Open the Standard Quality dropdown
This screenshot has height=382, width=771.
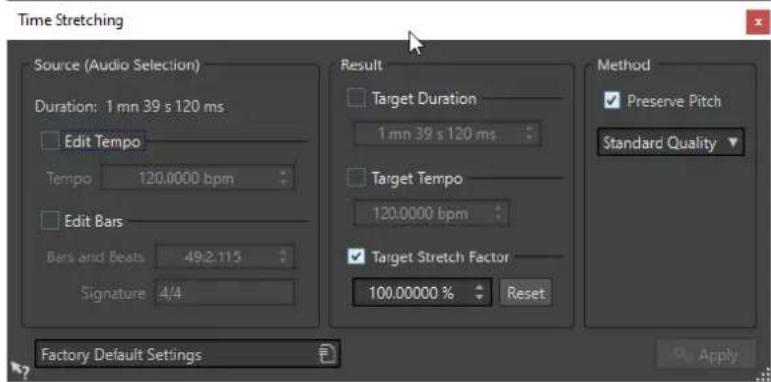tap(671, 143)
